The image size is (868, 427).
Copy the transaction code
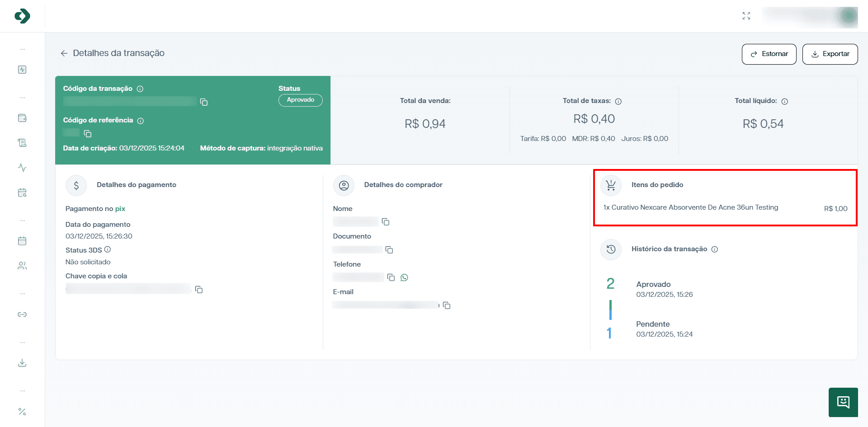click(x=204, y=102)
